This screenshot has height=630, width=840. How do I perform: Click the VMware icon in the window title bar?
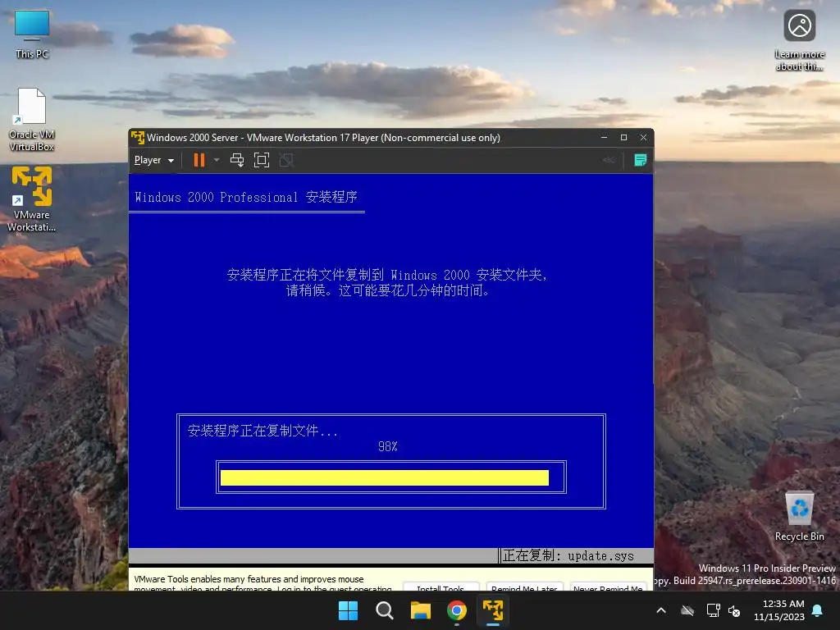tap(138, 138)
